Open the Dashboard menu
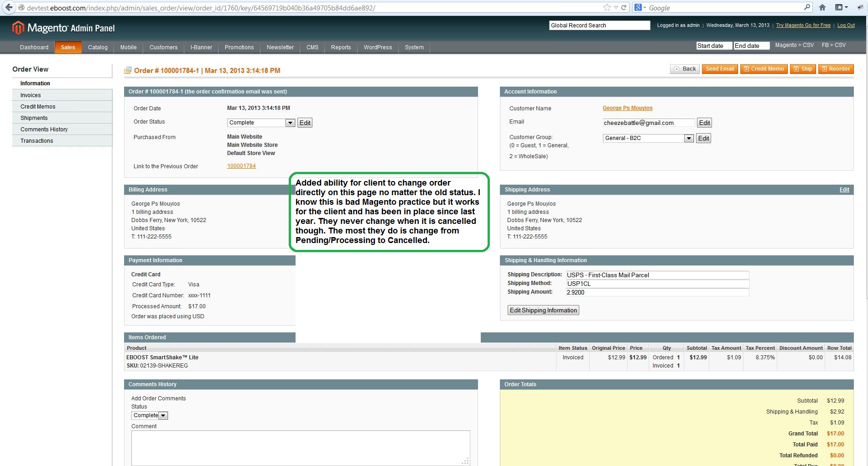 [34, 47]
